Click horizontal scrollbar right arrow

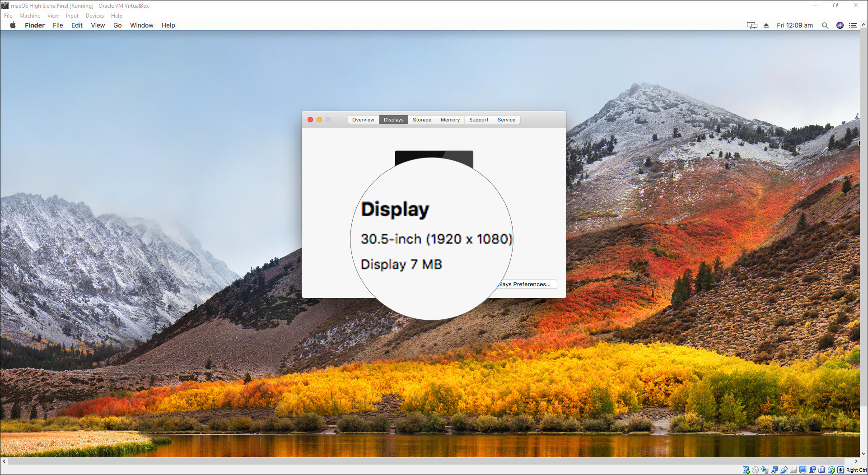[856, 461]
